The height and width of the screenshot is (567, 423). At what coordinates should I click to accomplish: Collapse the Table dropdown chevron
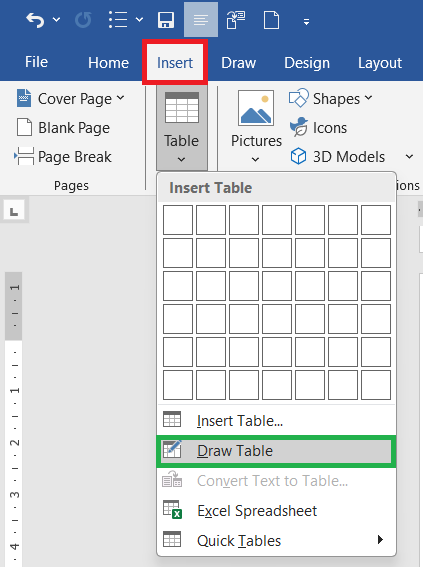pyautogui.click(x=181, y=159)
